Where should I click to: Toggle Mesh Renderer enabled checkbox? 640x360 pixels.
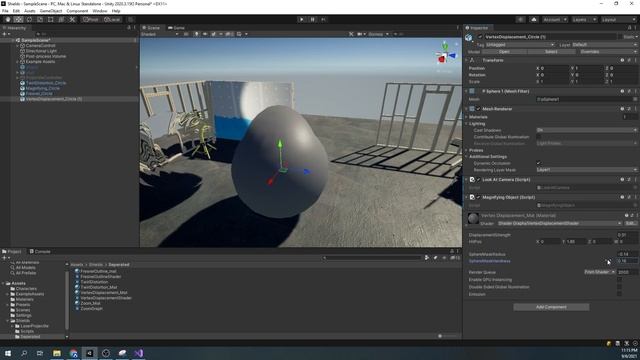coord(478,109)
